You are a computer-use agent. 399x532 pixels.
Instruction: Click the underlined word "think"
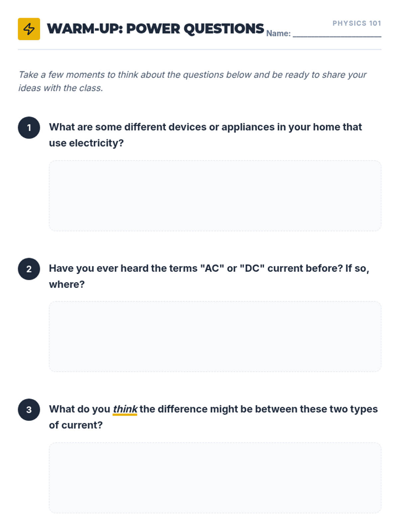[x=125, y=409]
